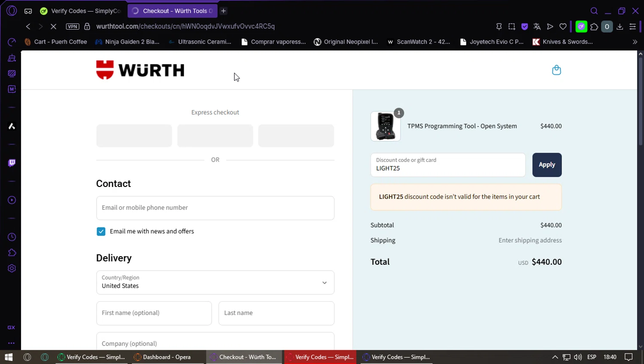Uncheck Email me with news and offers
Viewport: 644px width, 364px height.
pyautogui.click(x=101, y=232)
